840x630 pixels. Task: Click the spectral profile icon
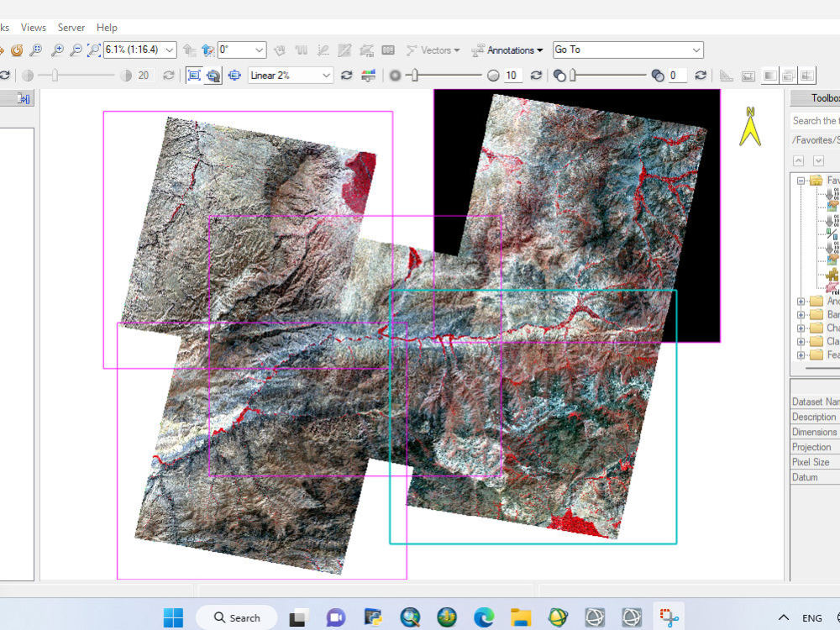[x=323, y=50]
